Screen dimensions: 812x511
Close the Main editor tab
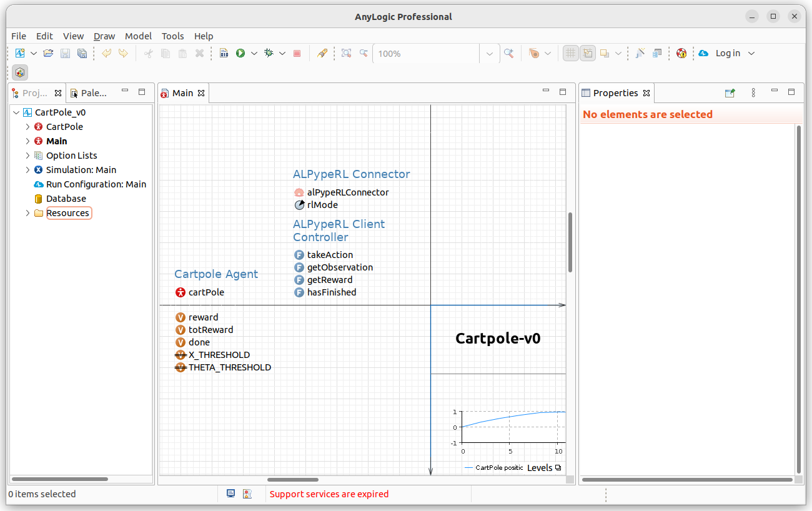click(x=201, y=93)
